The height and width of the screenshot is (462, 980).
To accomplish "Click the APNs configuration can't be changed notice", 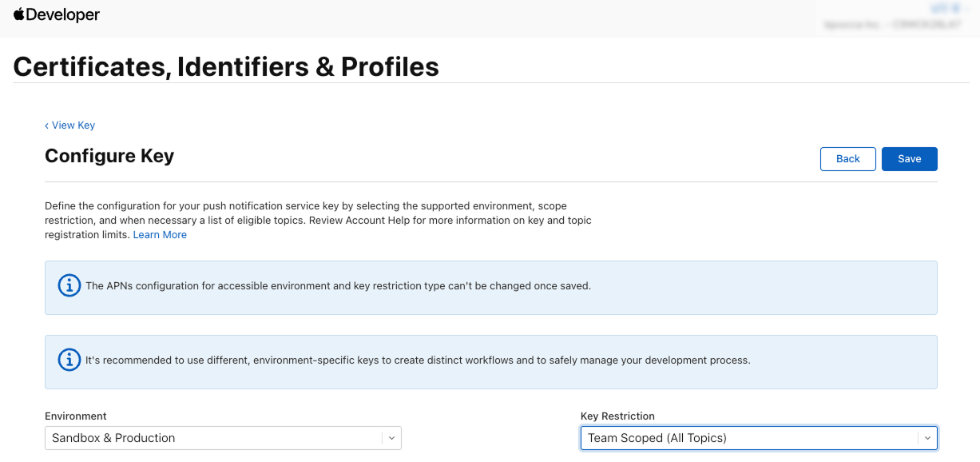I will [338, 286].
